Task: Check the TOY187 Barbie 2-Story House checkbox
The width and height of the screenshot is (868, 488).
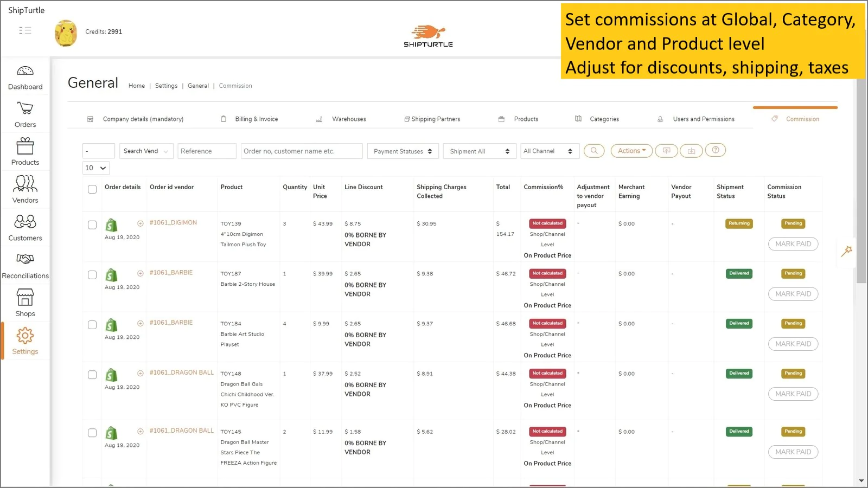Action: click(92, 275)
